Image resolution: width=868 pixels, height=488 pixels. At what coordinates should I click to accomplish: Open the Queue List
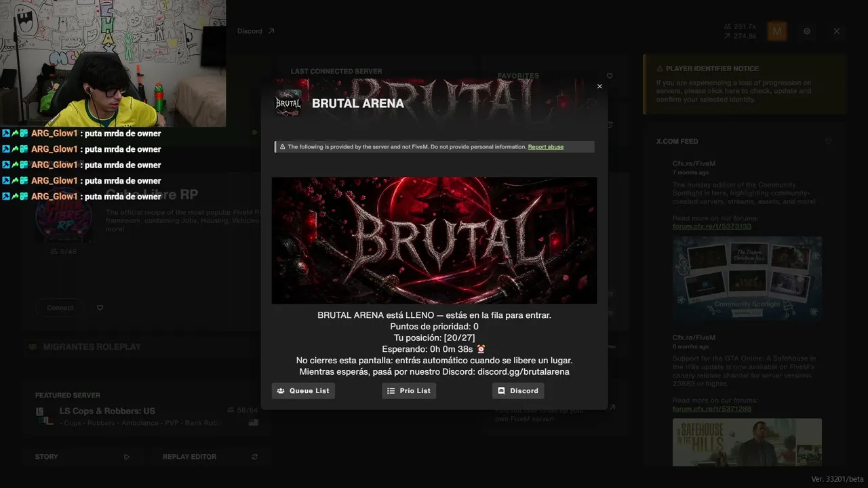pos(303,391)
